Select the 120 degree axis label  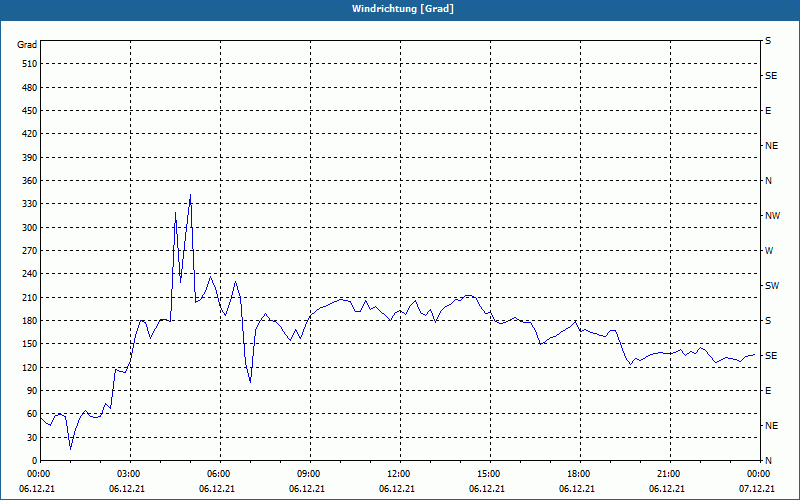[x=30, y=367]
